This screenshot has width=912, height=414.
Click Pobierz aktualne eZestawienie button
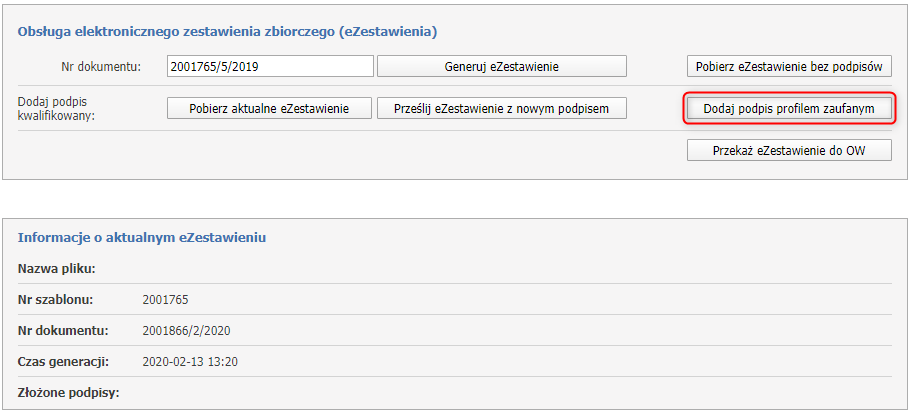(269, 108)
